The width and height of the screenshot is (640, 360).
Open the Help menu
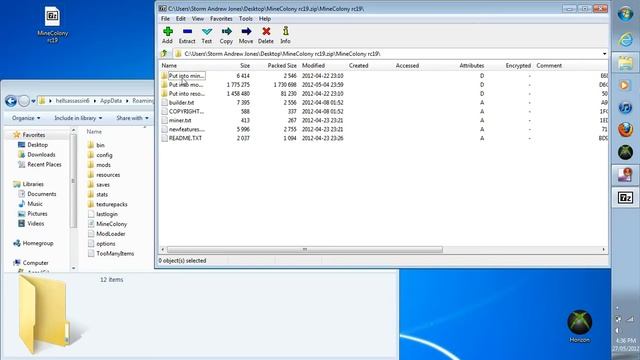tap(265, 19)
